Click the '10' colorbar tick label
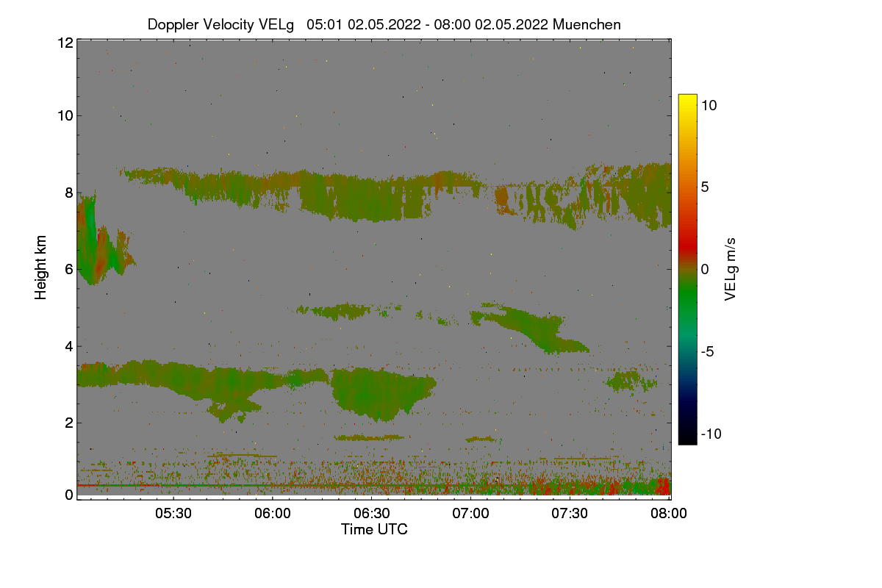Image resolution: width=882 pixels, height=588 pixels. pos(709,105)
